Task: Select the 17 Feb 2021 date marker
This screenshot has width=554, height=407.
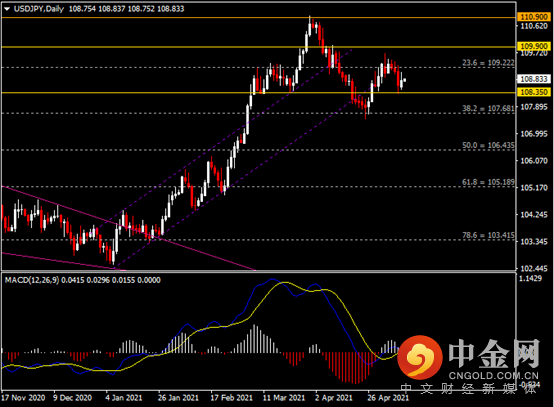Action: (x=232, y=398)
